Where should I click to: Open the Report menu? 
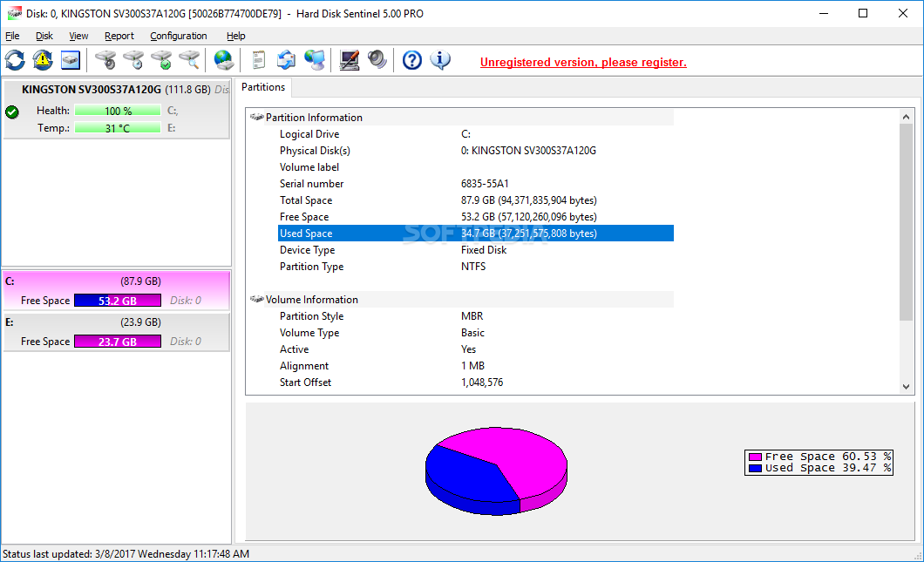(119, 36)
